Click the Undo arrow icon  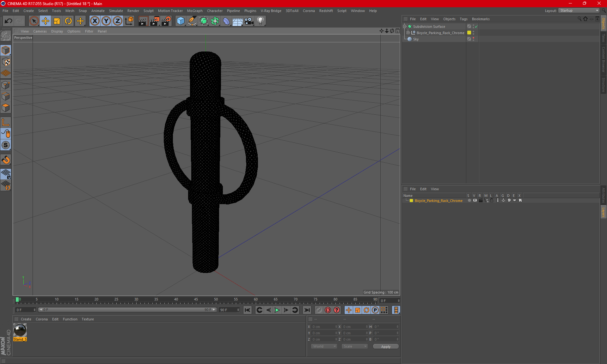(8, 21)
